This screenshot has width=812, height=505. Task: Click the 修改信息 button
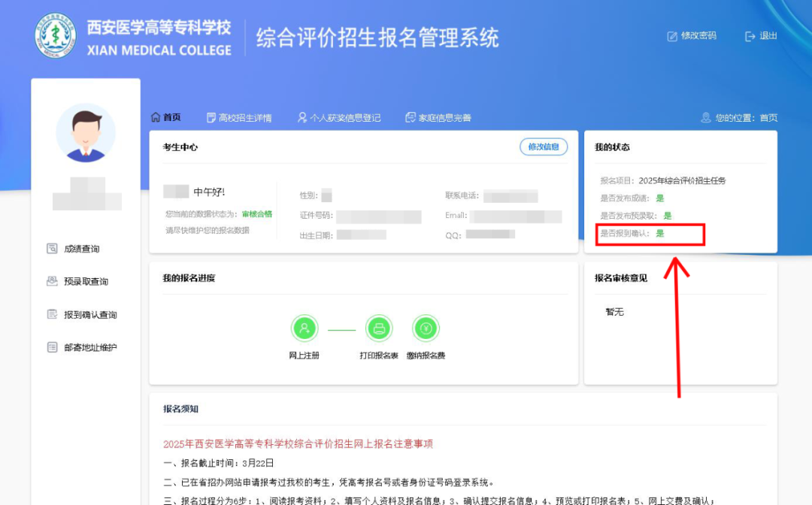pos(544,147)
